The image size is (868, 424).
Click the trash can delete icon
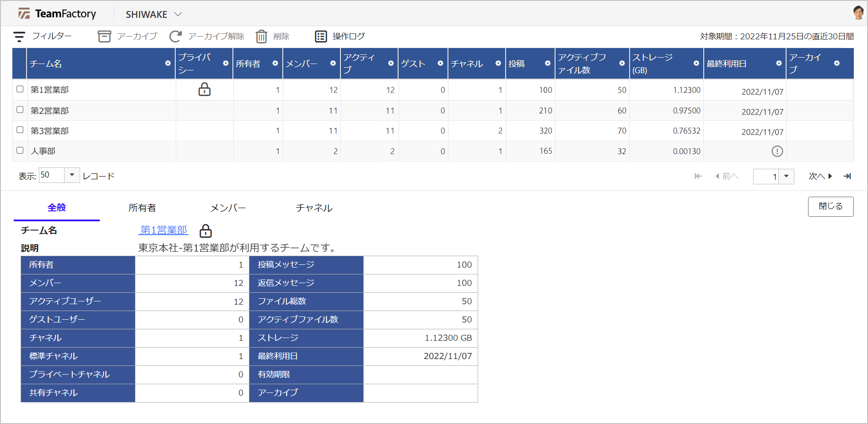pyautogui.click(x=261, y=37)
